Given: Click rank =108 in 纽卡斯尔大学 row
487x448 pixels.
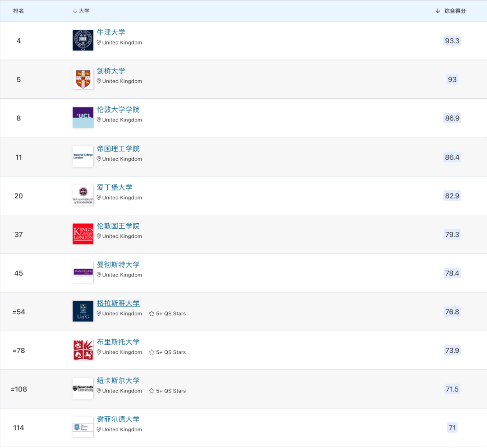Looking at the screenshot, I should tap(18, 389).
